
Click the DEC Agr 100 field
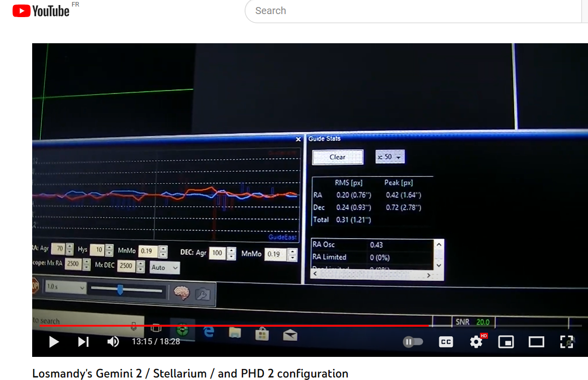pos(218,253)
